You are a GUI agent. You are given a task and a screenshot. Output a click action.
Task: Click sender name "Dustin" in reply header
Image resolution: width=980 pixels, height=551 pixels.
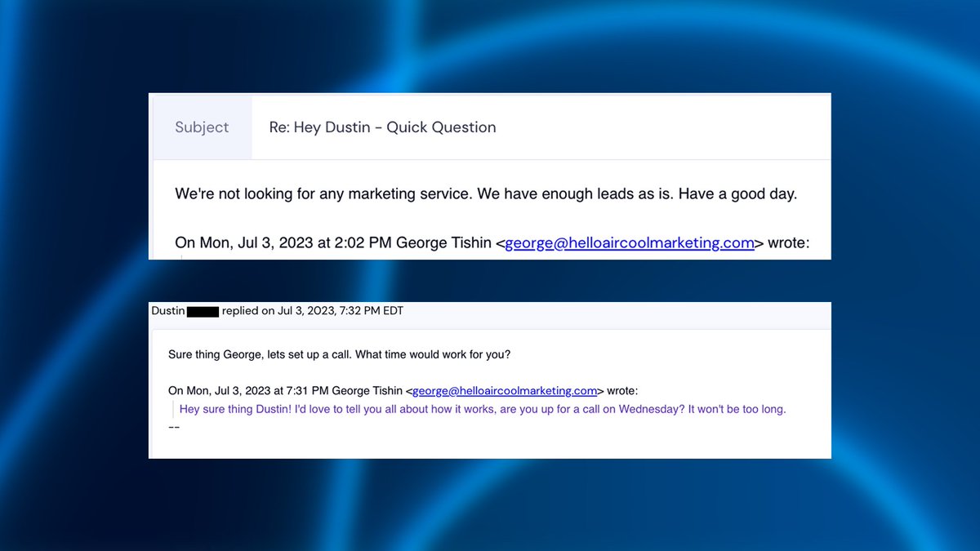click(x=168, y=311)
